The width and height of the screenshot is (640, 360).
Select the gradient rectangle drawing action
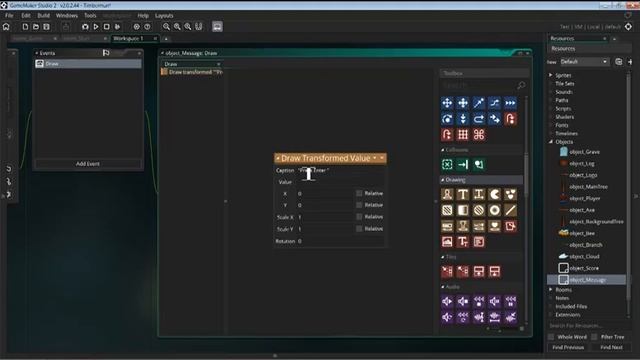coord(463,210)
